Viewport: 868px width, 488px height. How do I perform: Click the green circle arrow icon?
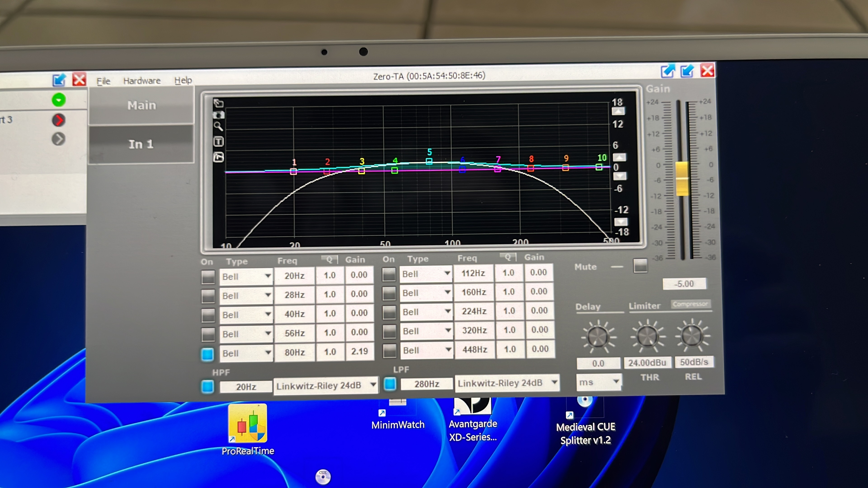point(59,100)
